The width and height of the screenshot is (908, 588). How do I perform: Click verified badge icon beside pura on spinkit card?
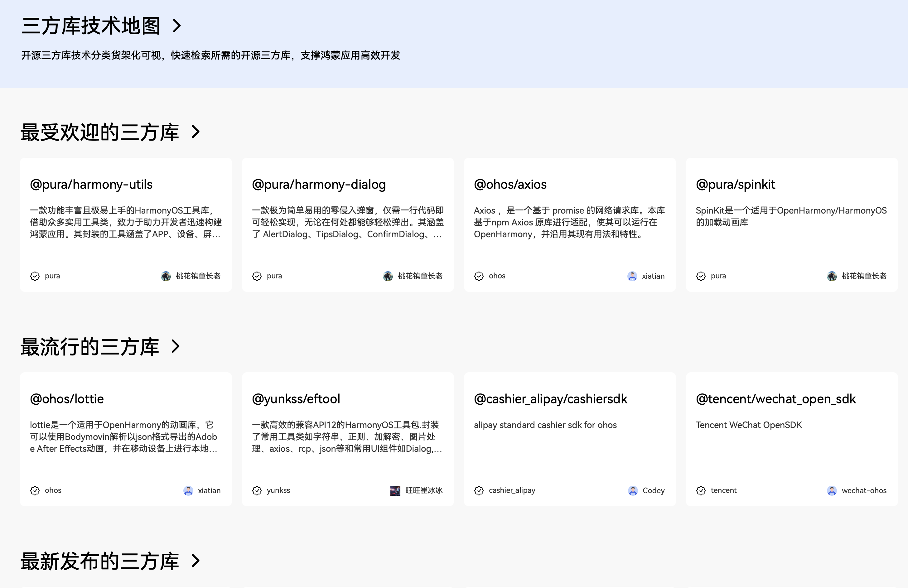(x=701, y=276)
